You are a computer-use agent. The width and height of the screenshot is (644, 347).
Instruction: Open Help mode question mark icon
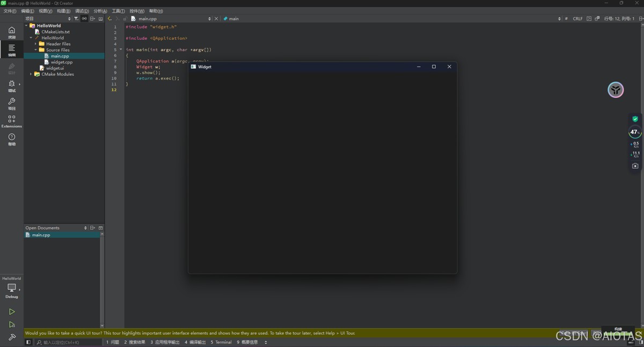pos(12,139)
